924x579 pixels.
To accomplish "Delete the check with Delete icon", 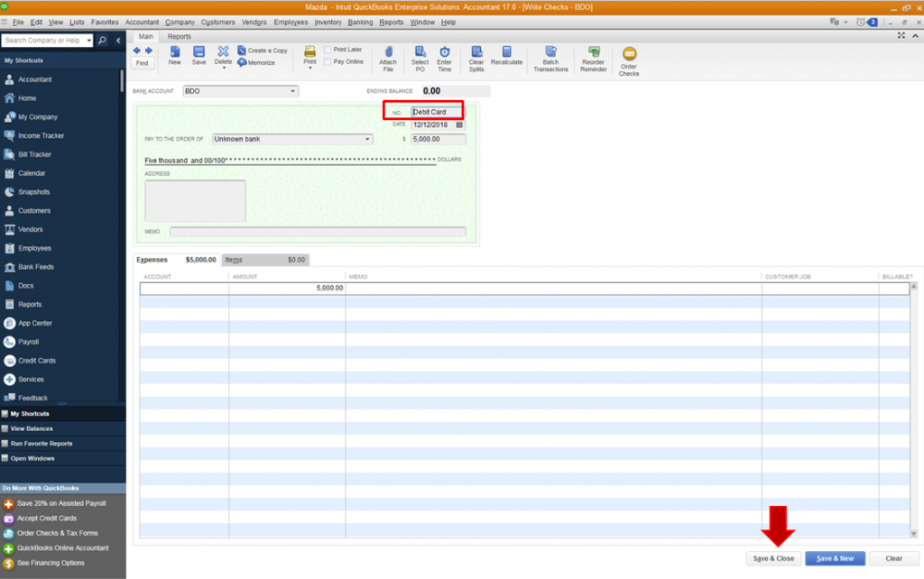I will coord(223,51).
